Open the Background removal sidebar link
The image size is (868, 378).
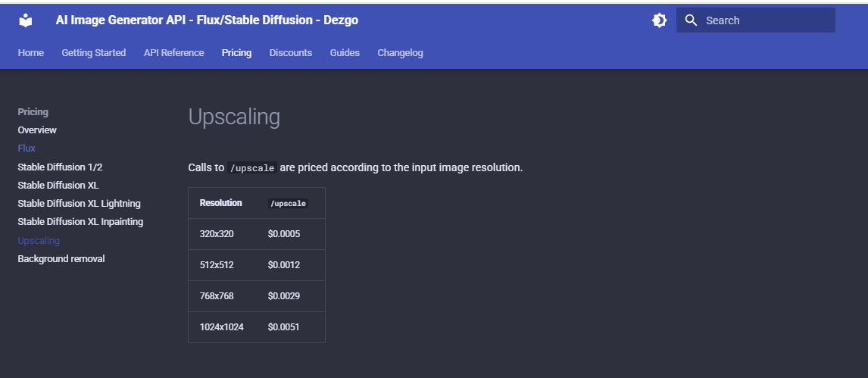tap(61, 258)
